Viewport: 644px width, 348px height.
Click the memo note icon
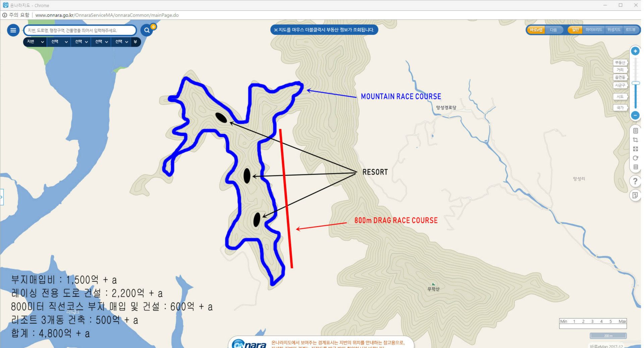(635, 195)
